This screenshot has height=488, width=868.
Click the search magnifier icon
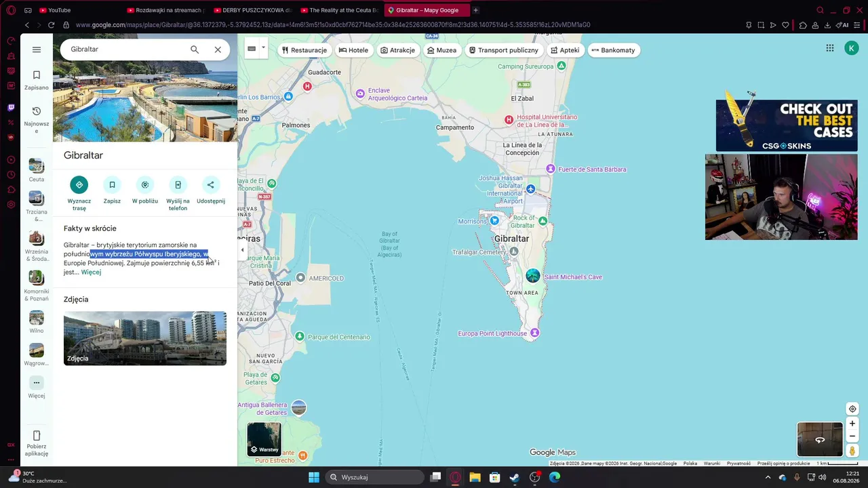pos(195,49)
